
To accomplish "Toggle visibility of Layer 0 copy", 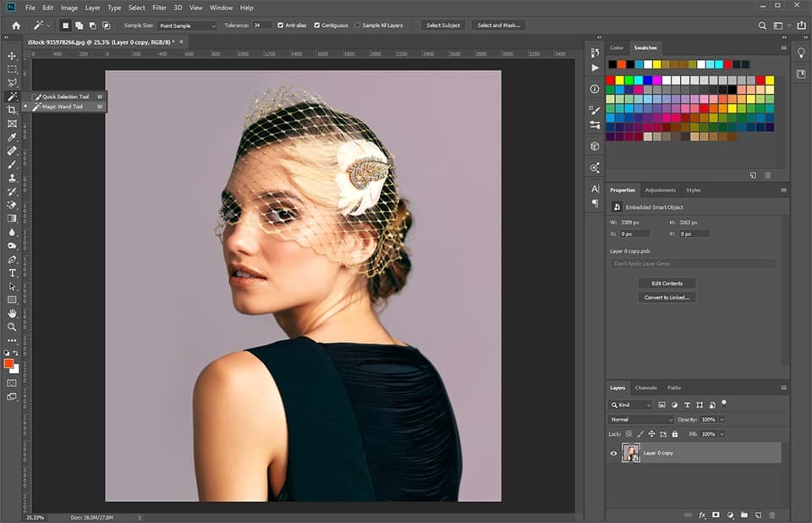I will click(614, 453).
